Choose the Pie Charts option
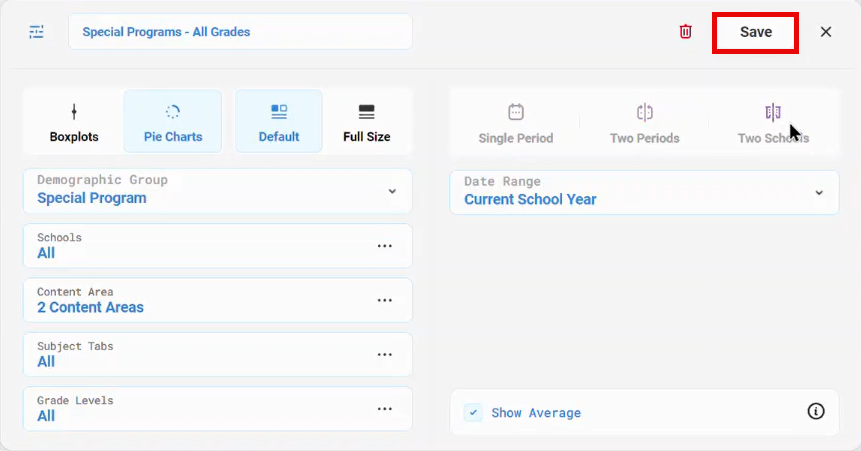 tap(173, 122)
